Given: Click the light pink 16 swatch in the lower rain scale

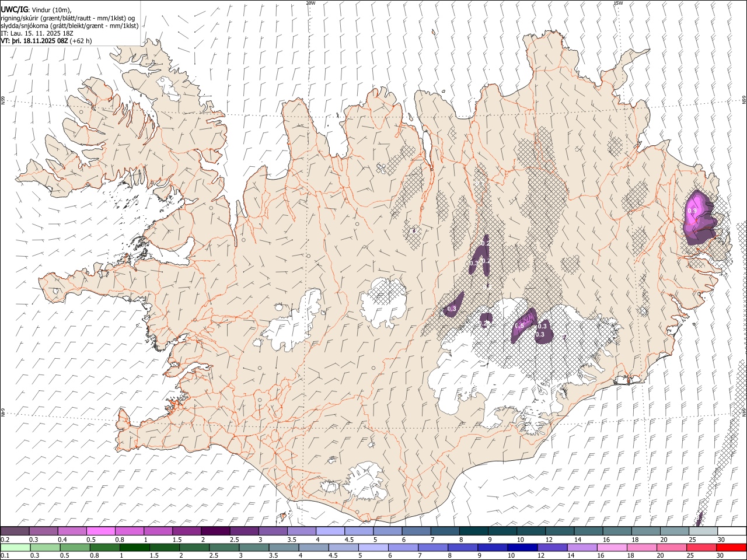Looking at the screenshot, I should pos(611,547).
